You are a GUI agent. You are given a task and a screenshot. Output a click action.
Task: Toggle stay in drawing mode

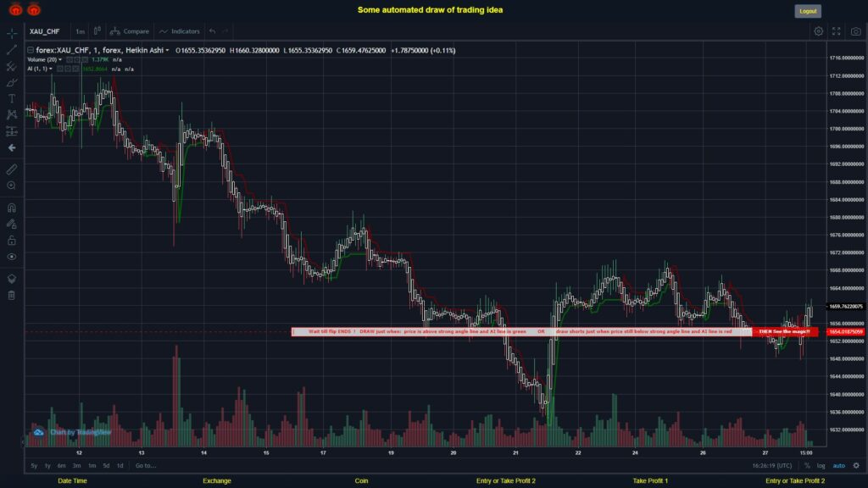click(x=12, y=224)
